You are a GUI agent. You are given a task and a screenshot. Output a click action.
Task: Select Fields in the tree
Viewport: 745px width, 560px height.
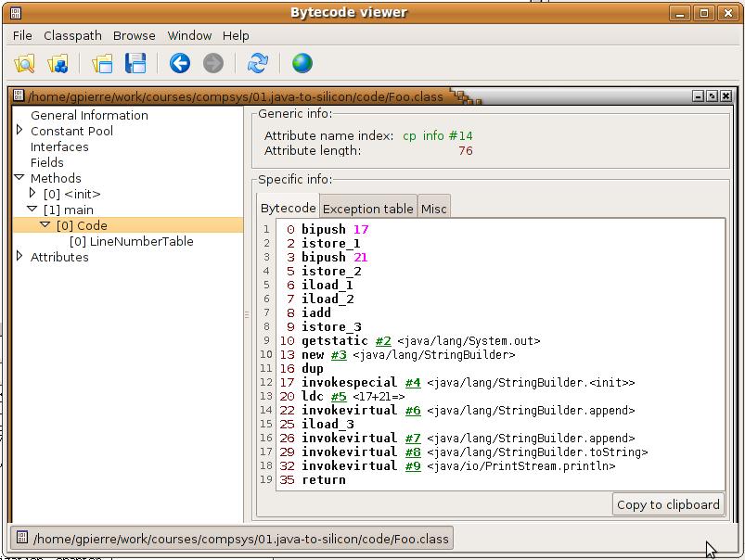click(x=47, y=162)
